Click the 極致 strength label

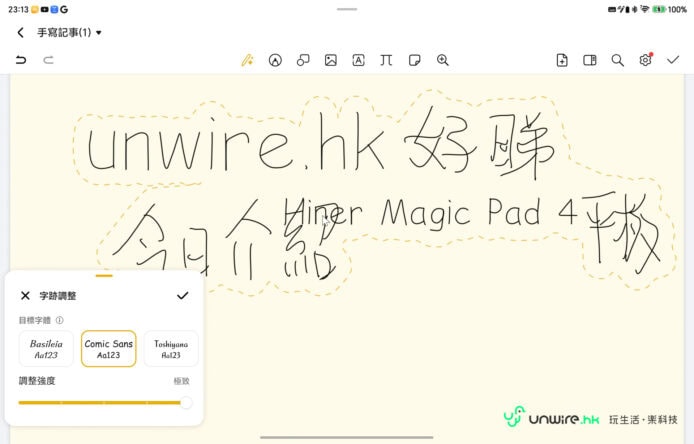point(181,381)
